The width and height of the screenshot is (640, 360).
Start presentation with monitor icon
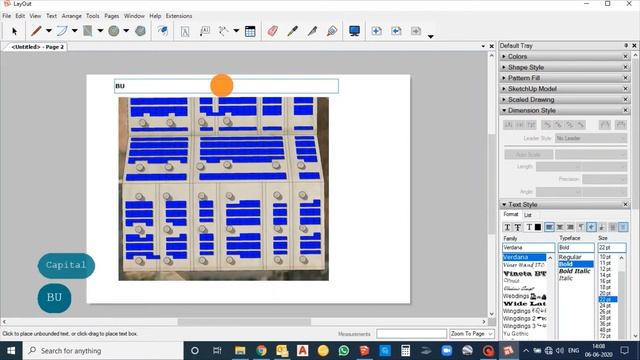(354, 31)
